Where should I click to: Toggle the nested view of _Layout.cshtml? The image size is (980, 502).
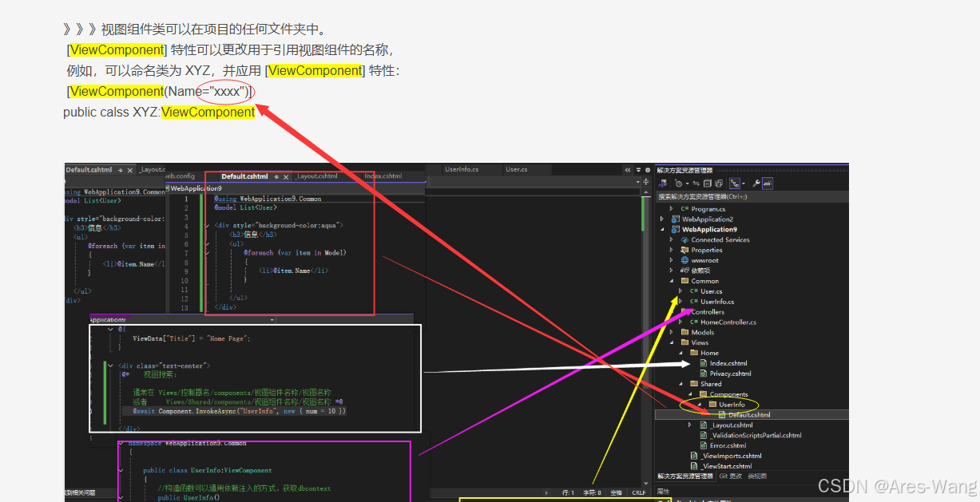pyautogui.click(x=688, y=424)
